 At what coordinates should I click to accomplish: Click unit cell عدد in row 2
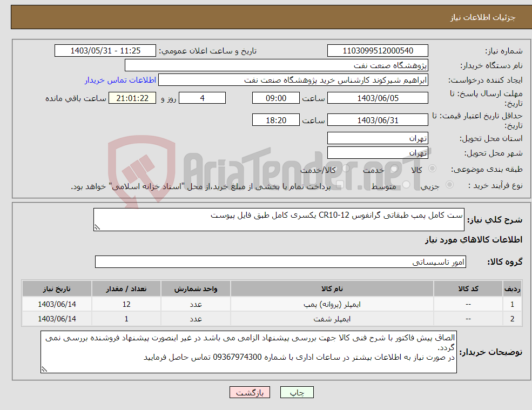196,319
